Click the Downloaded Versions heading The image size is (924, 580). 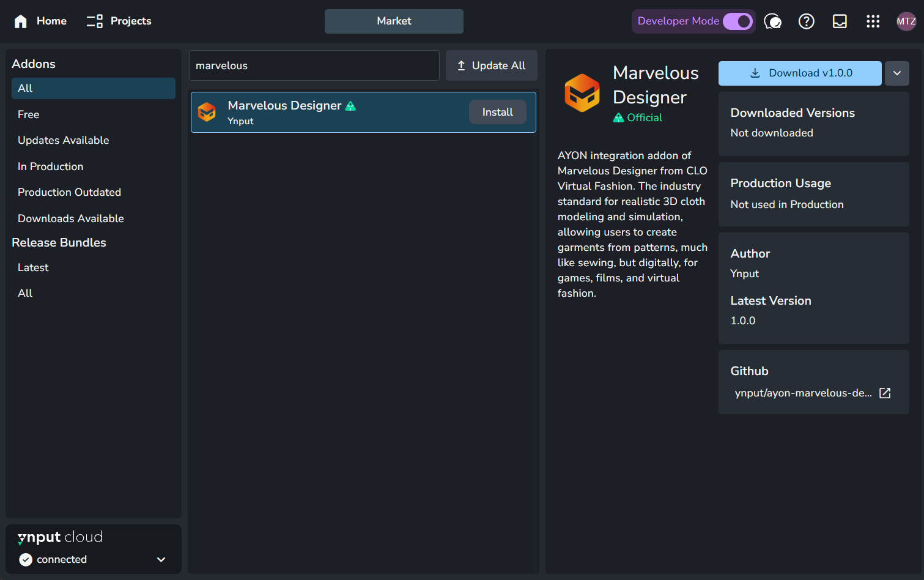(793, 113)
